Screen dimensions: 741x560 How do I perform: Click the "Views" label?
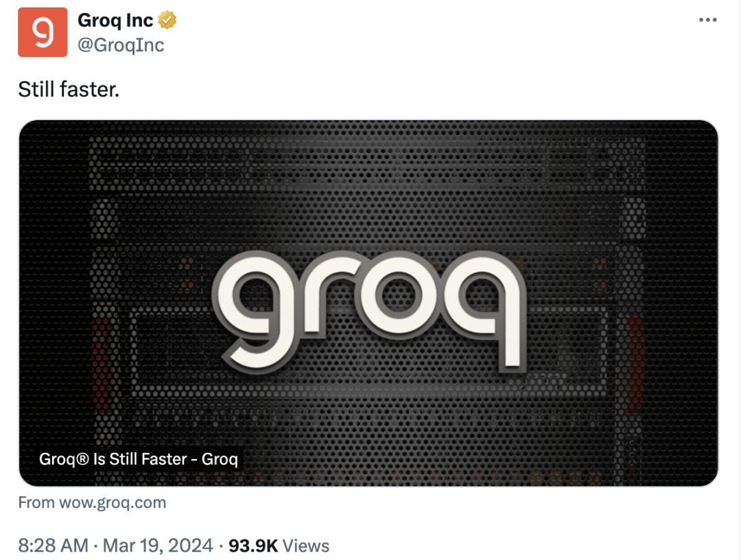coord(306,546)
